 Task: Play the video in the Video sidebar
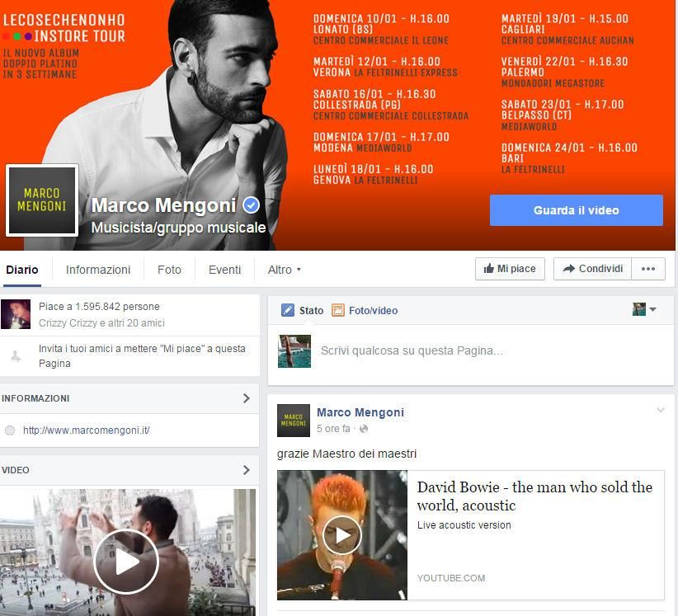[x=126, y=561]
